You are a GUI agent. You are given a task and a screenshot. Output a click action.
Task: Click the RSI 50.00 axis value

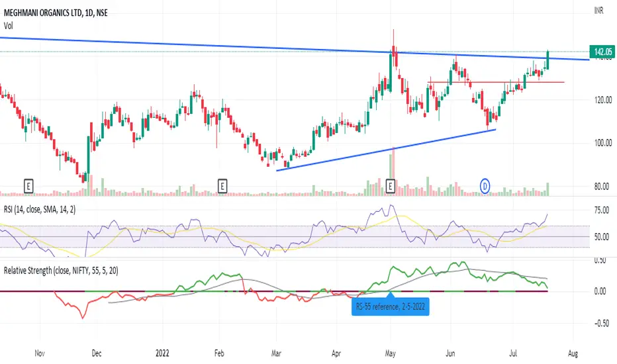[x=602, y=237]
